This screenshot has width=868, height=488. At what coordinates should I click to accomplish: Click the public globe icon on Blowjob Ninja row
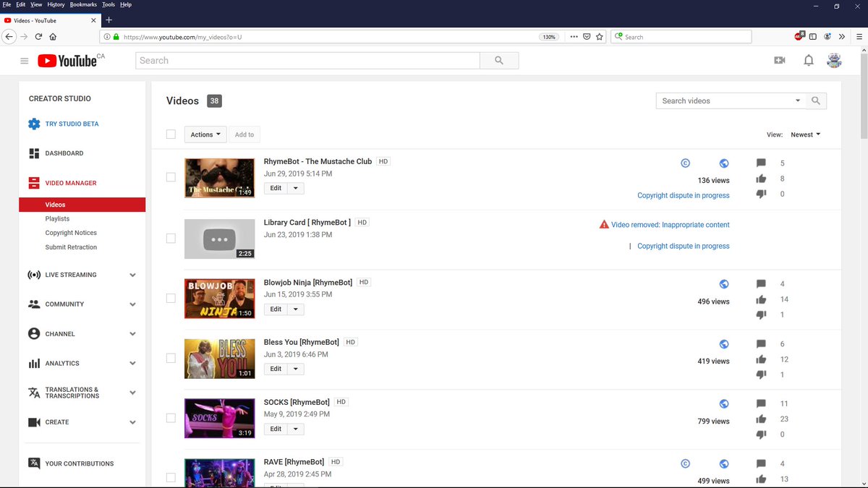(724, 284)
